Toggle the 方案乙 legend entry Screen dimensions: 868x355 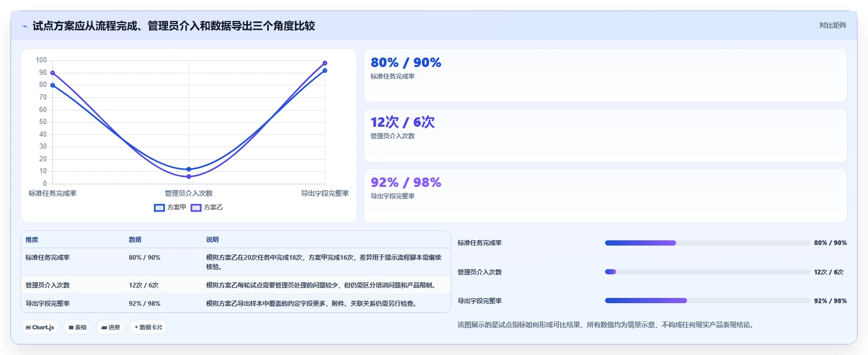[x=207, y=207]
